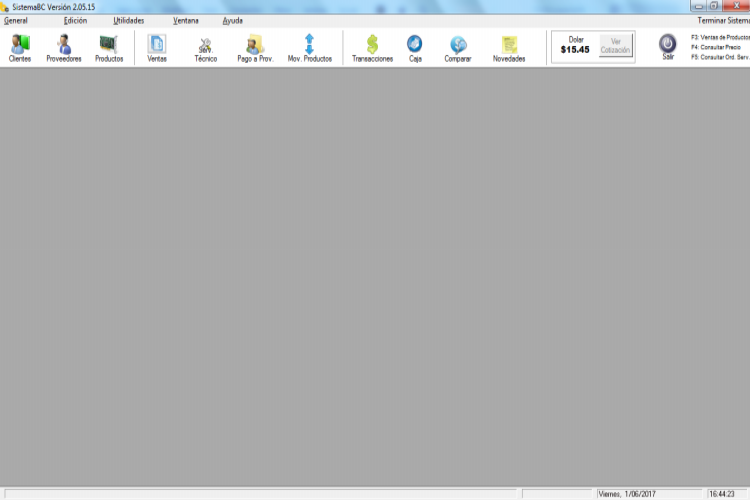The image size is (750, 500).
Task: Open the Productos catalog icon
Action: [109, 45]
